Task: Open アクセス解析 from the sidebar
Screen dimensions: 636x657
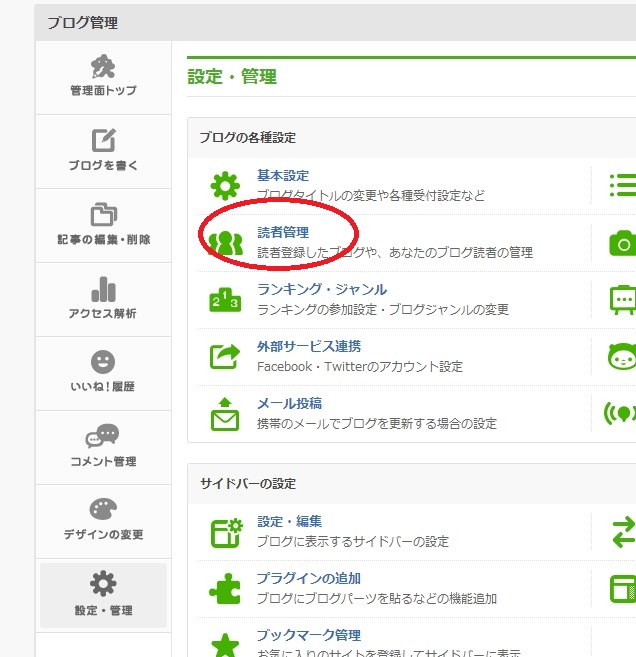Action: coord(103,299)
